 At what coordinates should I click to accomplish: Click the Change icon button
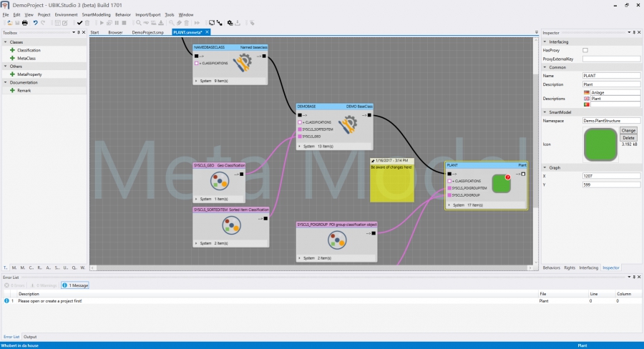[x=628, y=131]
